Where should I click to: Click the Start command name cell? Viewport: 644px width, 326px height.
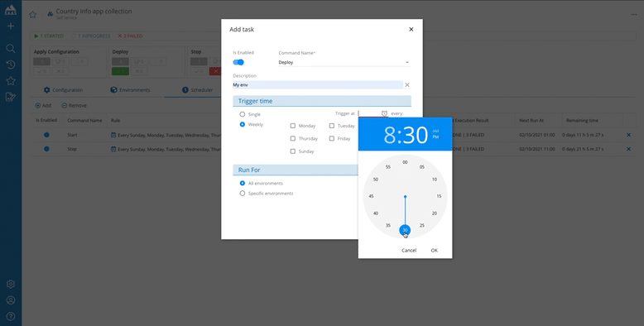pyautogui.click(x=72, y=135)
